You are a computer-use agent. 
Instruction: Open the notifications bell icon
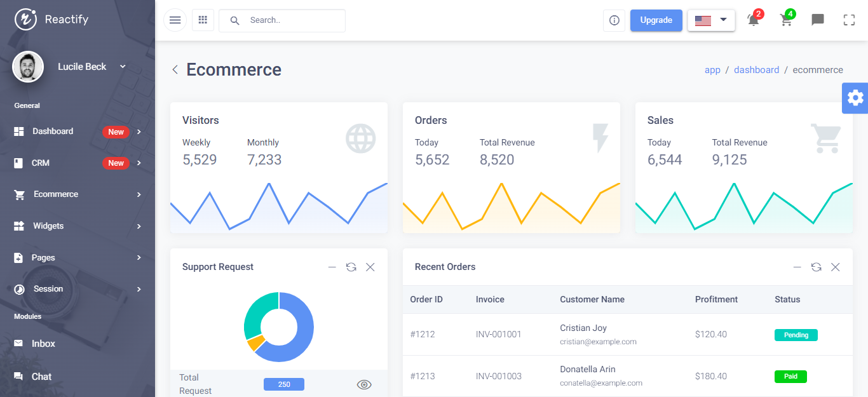(x=754, y=20)
